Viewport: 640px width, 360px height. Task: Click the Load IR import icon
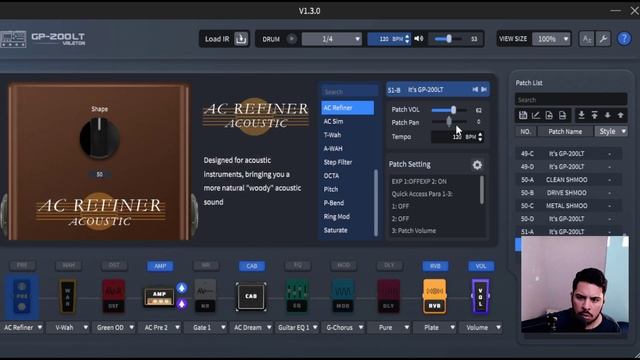[x=241, y=39]
